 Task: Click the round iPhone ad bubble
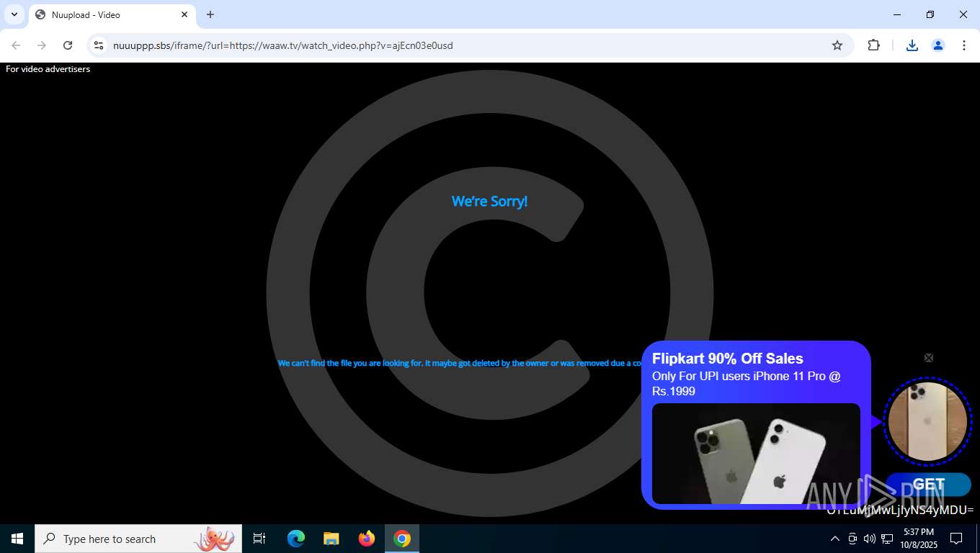[x=927, y=421]
